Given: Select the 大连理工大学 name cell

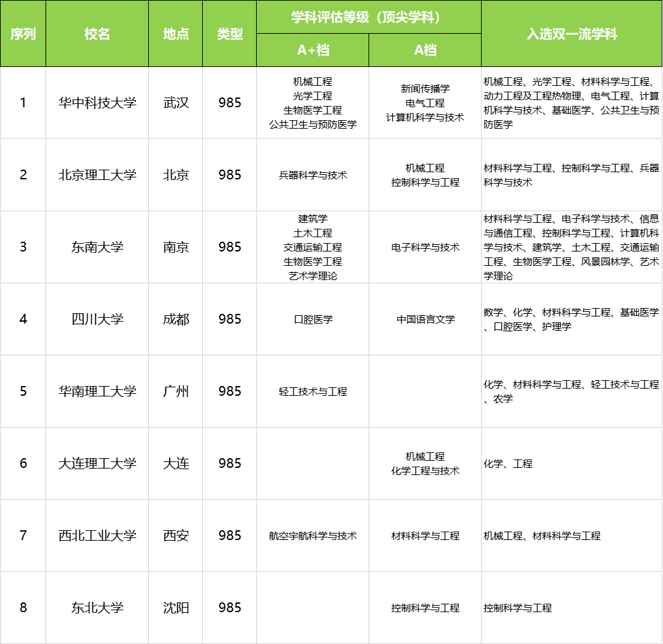Looking at the screenshot, I should (x=97, y=463).
